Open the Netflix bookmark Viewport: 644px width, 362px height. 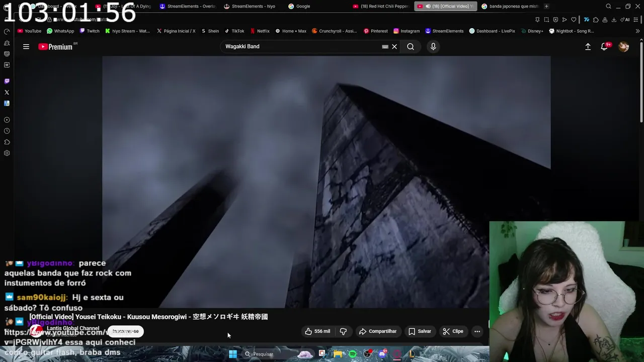[x=260, y=31]
